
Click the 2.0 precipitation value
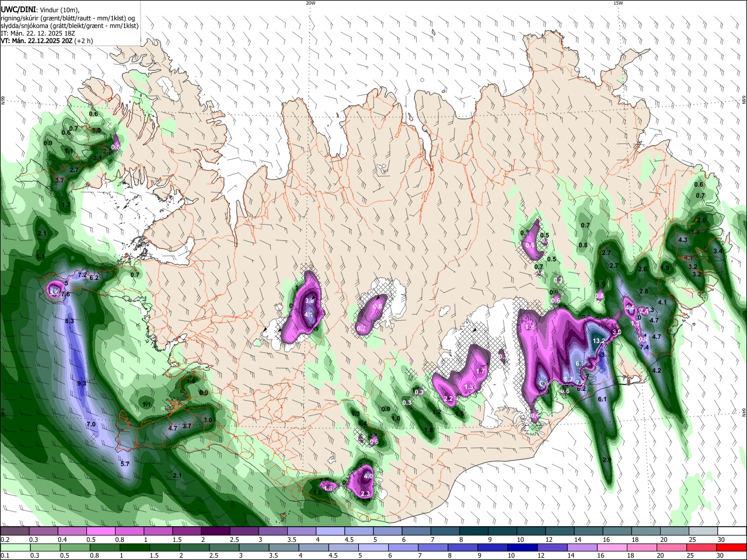coord(701,220)
